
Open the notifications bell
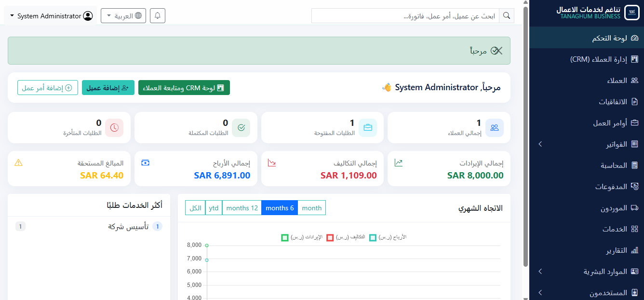point(158,15)
